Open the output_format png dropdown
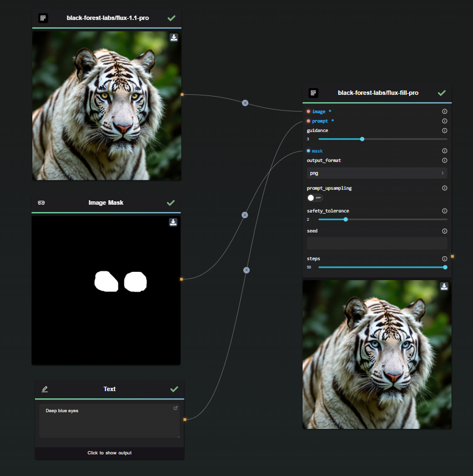Image resolution: width=473 pixels, height=476 pixels. pos(377,173)
